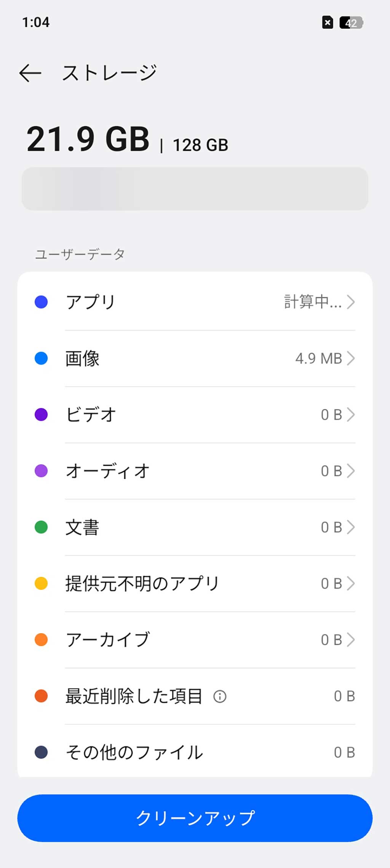The image size is (390, 868).
Task: Tap the 21.9 GB used storage text
Action: coord(88,139)
